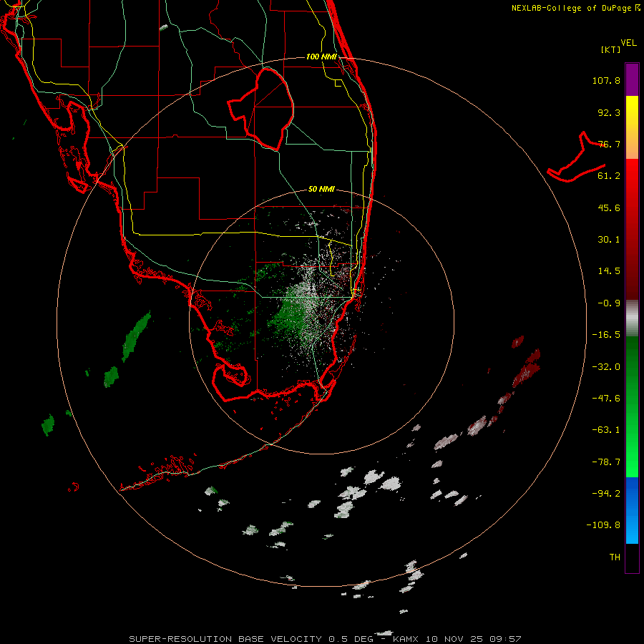The image size is (644, 644).
Task: Pick the blue color bar segment
Action: [x=632, y=510]
